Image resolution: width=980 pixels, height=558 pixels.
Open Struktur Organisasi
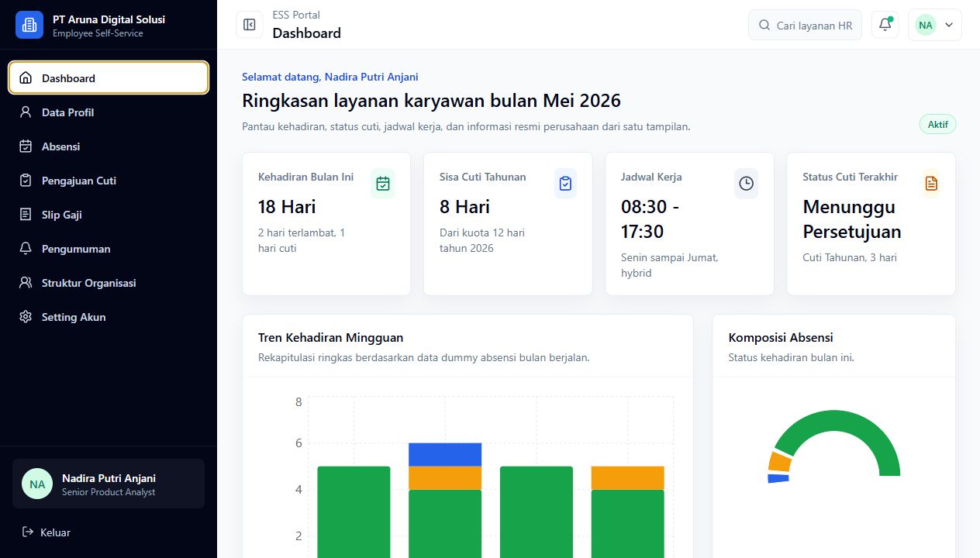(109, 283)
